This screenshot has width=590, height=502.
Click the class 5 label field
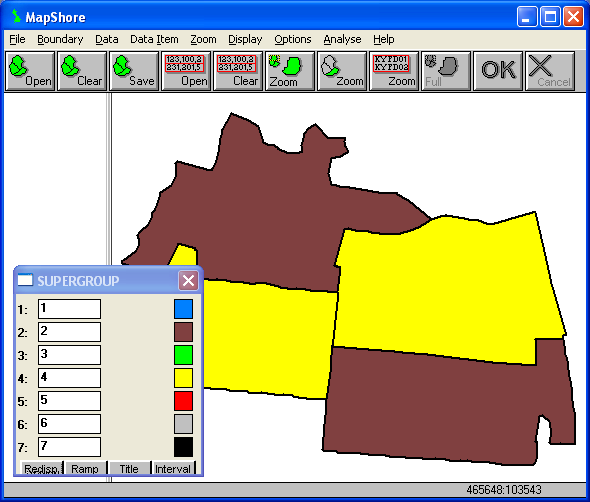click(69, 401)
